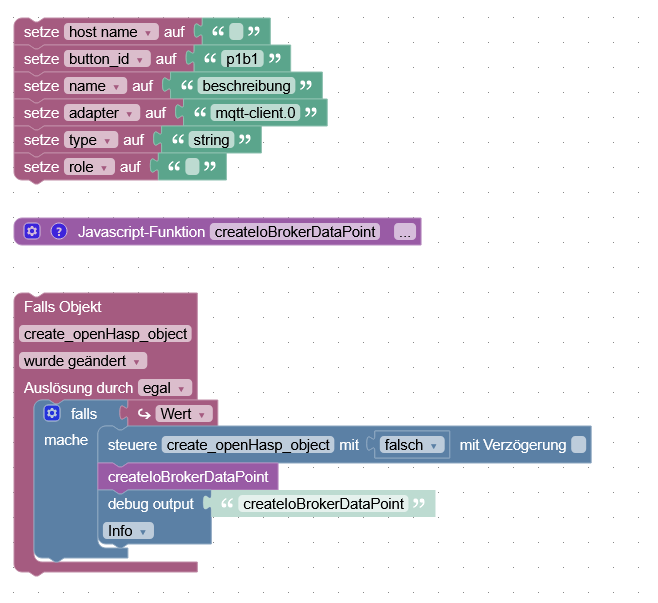Edit the string text value
The width and height of the screenshot is (658, 603).
212,140
